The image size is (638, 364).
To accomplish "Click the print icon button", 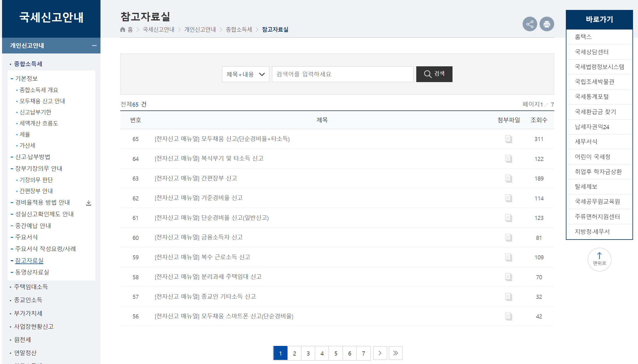I will pyautogui.click(x=547, y=24).
